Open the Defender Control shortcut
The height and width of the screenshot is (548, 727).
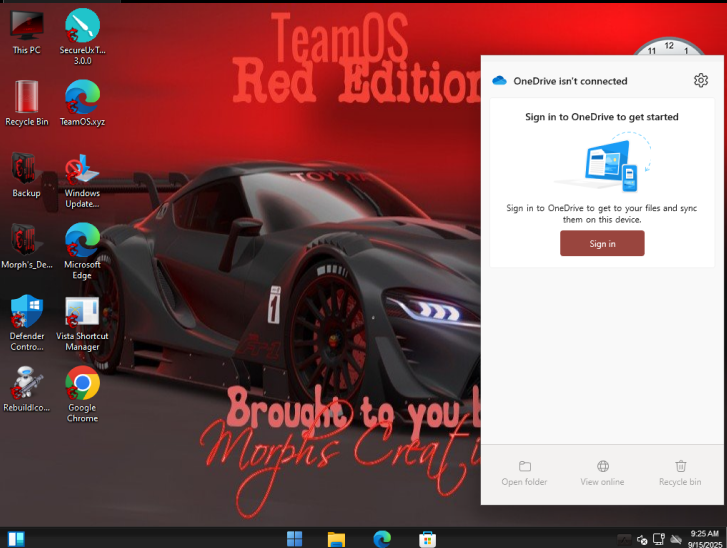26,323
